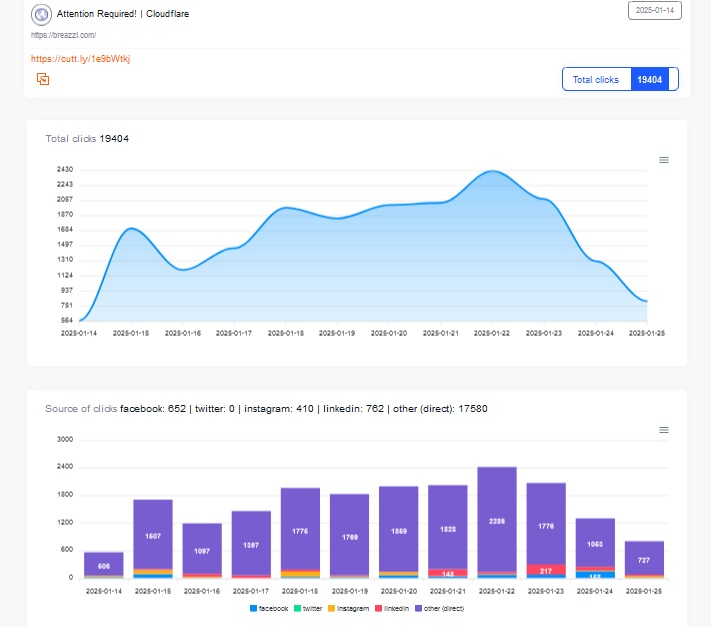This screenshot has width=711, height=627.
Task: Click the Total clicks 19404 button
Action: coord(620,79)
